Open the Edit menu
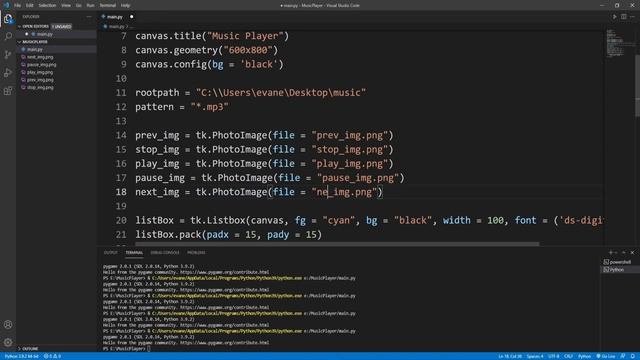Viewport: 640px width, 360px height. point(30,5)
